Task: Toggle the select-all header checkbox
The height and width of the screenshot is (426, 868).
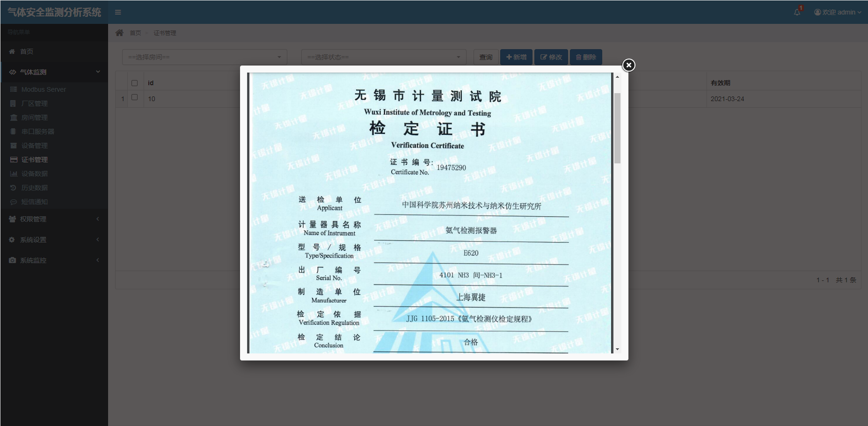Action: (x=135, y=83)
